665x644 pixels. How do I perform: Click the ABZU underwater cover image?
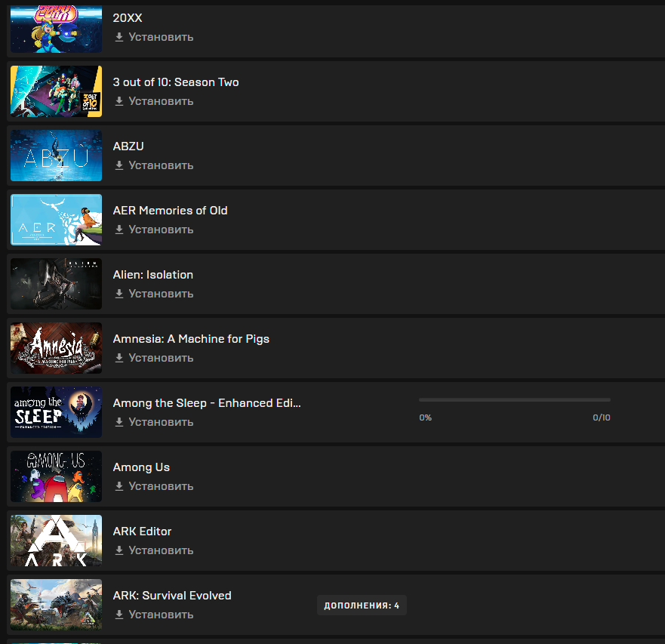point(56,156)
